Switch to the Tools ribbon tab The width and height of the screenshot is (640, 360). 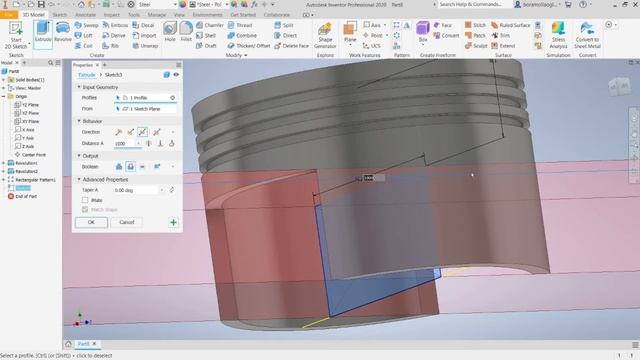(133, 15)
